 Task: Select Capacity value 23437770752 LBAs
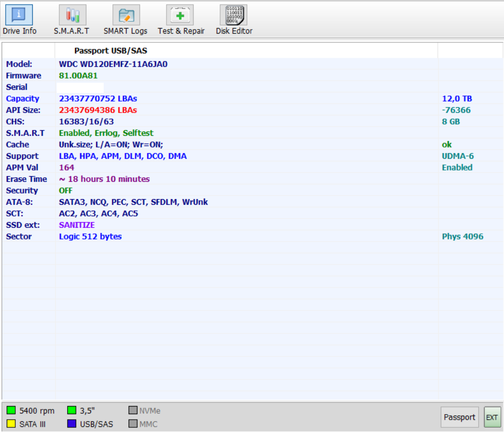[98, 99]
